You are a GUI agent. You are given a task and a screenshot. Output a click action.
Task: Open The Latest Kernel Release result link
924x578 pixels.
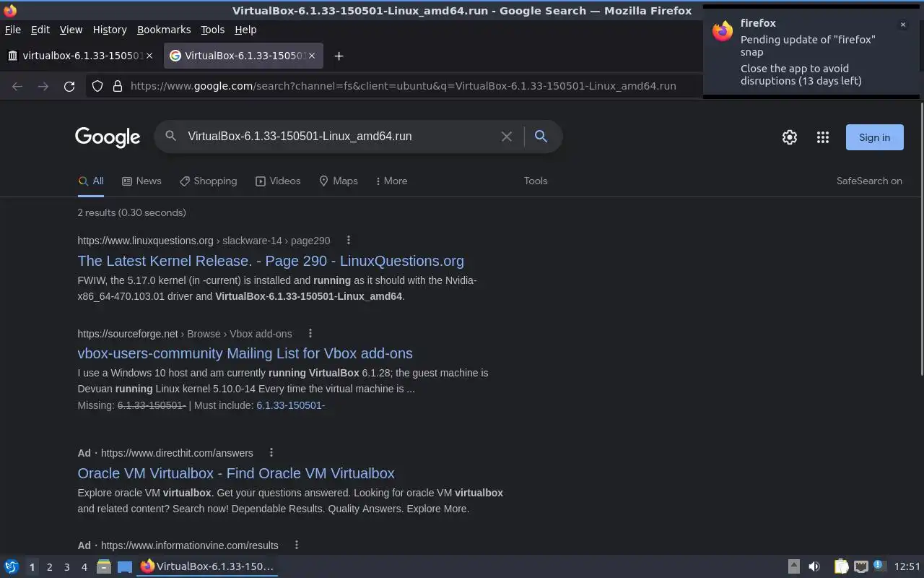point(271,261)
